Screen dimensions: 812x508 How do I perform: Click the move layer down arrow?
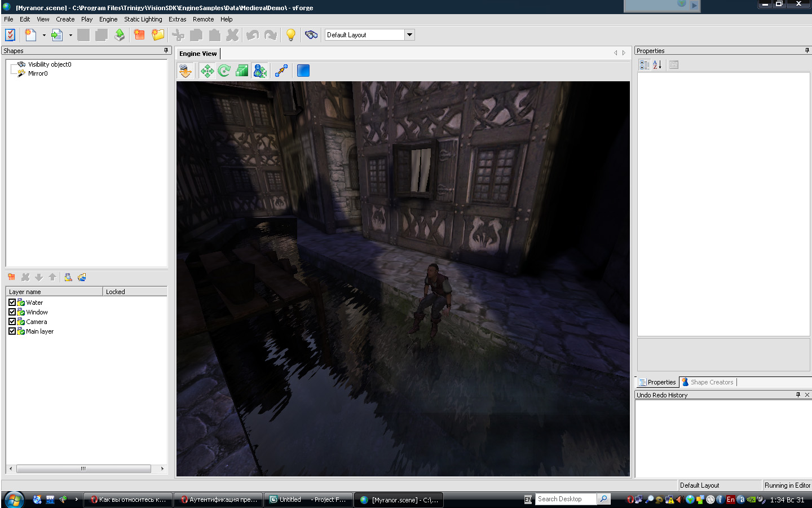click(39, 277)
